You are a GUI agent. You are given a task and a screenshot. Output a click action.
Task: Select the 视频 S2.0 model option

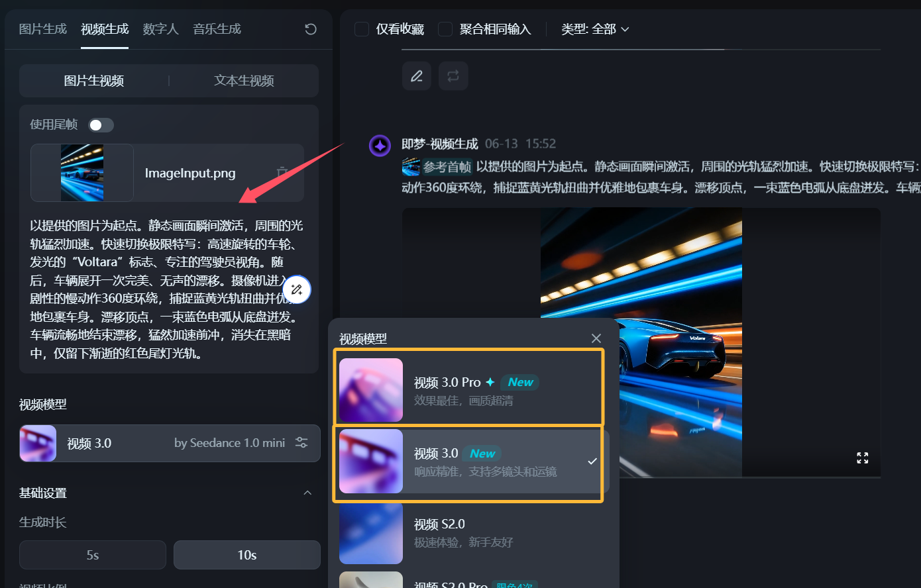(468, 532)
